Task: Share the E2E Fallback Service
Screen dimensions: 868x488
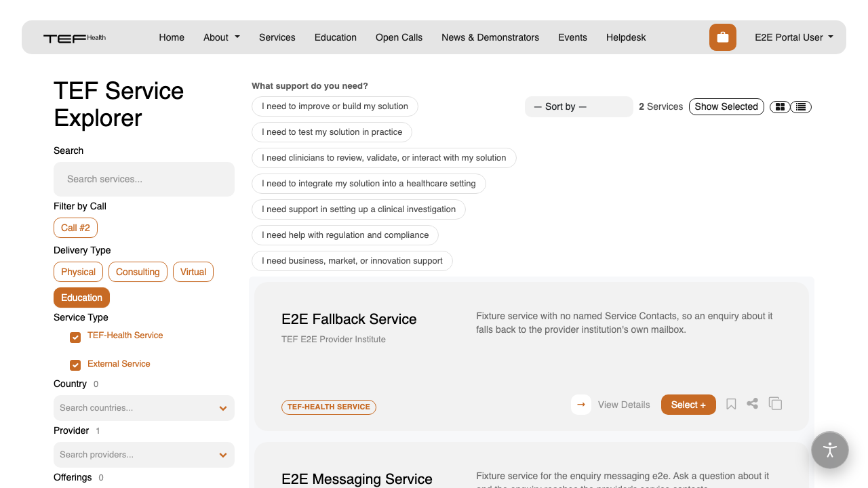Action: tap(753, 404)
